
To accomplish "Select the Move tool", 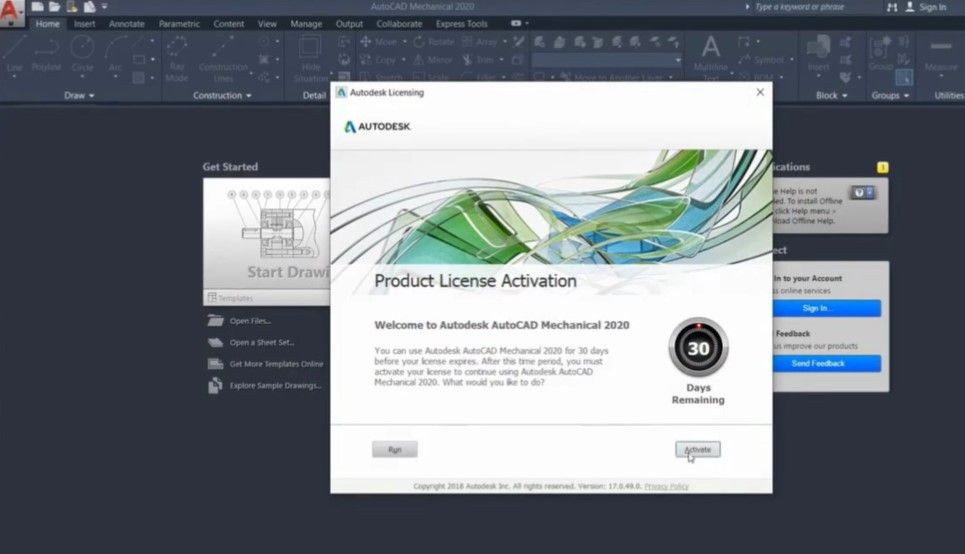I will click(x=379, y=42).
